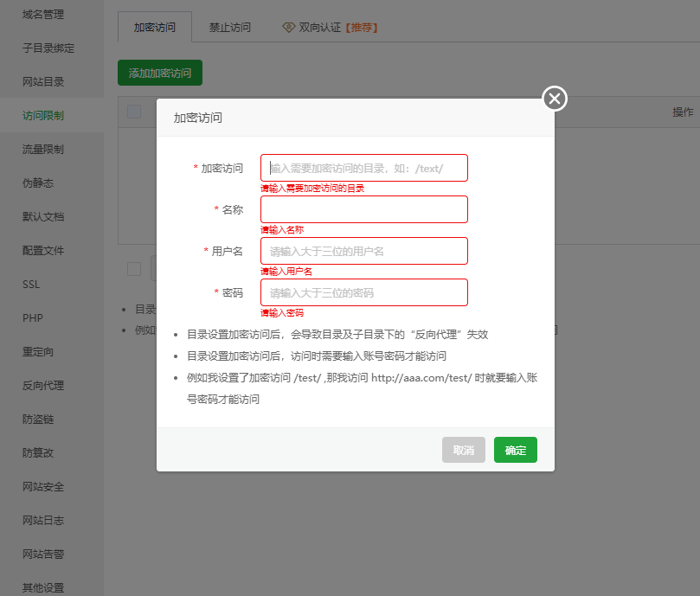Screen dimensions: 700x596
Task: Click the 密码 input field
Action: [363, 292]
